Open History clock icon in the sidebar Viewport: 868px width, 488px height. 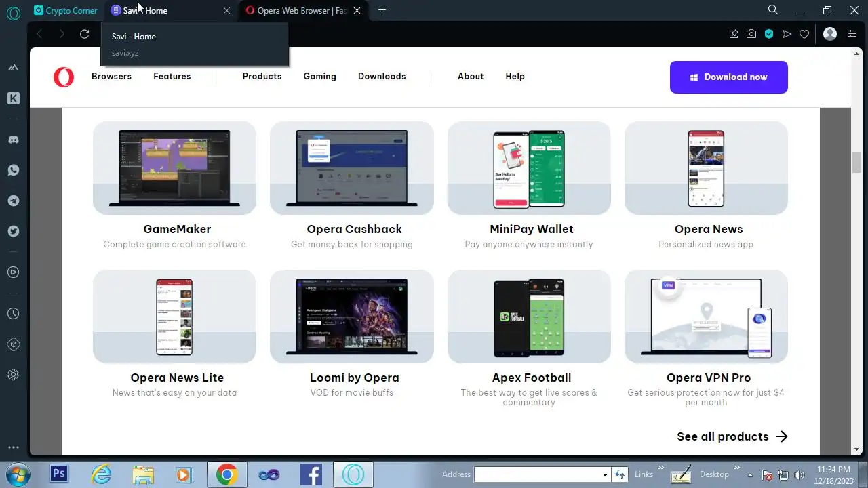pos(14,314)
